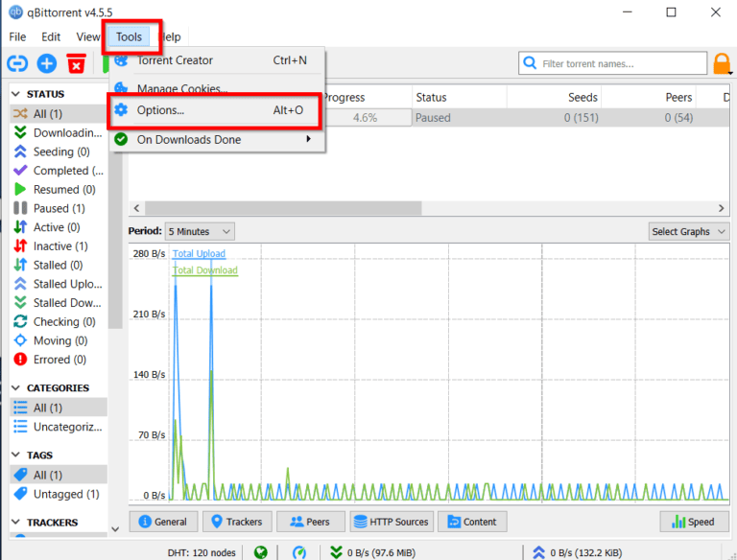Image resolution: width=737 pixels, height=560 pixels.
Task: Click the upload speed status bar arrow
Action: tap(538, 552)
